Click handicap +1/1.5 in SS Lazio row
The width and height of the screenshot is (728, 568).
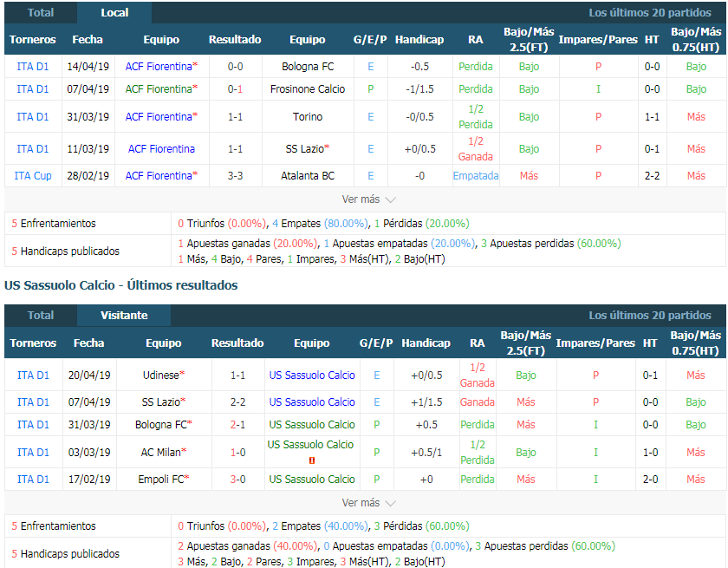coord(426,402)
